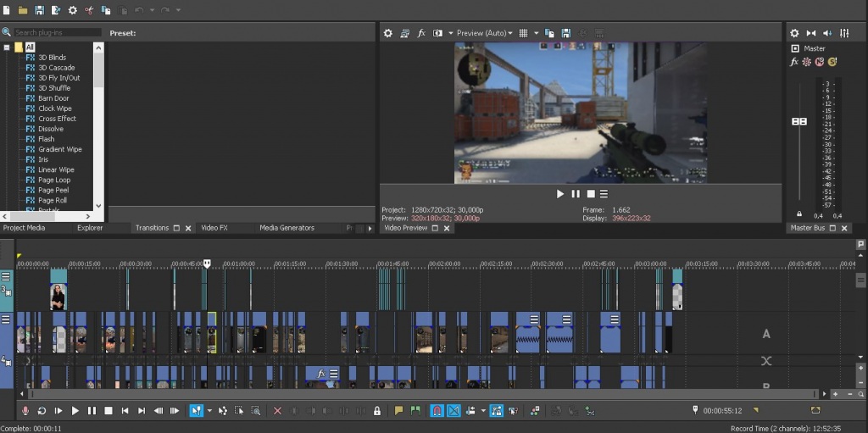This screenshot has height=433, width=868.
Task: Toggle Loop Playback in transport bar
Action: (41, 411)
